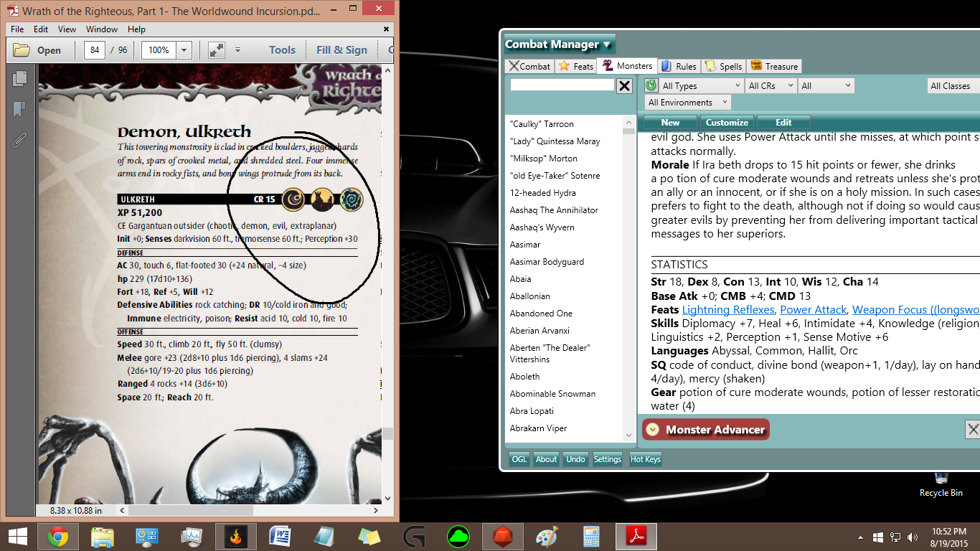Image resolution: width=980 pixels, height=551 pixels.
Task: Open the flame icon taskbar app
Action: [x=236, y=537]
